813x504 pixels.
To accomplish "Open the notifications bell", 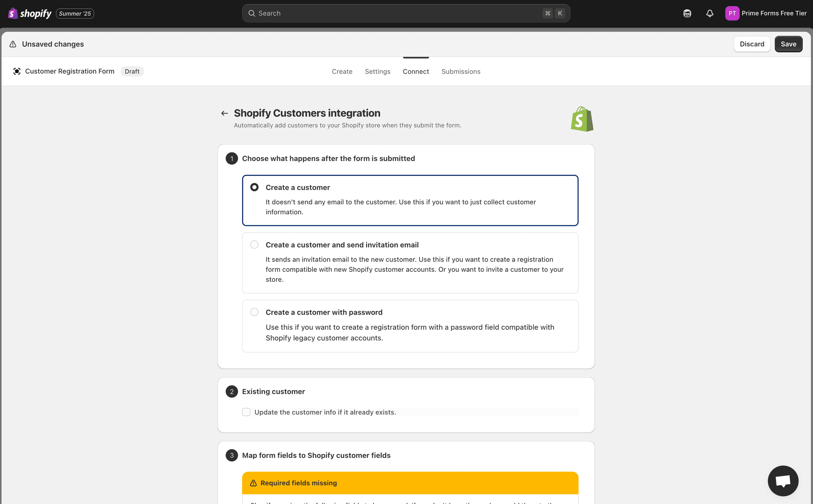I will [710, 13].
